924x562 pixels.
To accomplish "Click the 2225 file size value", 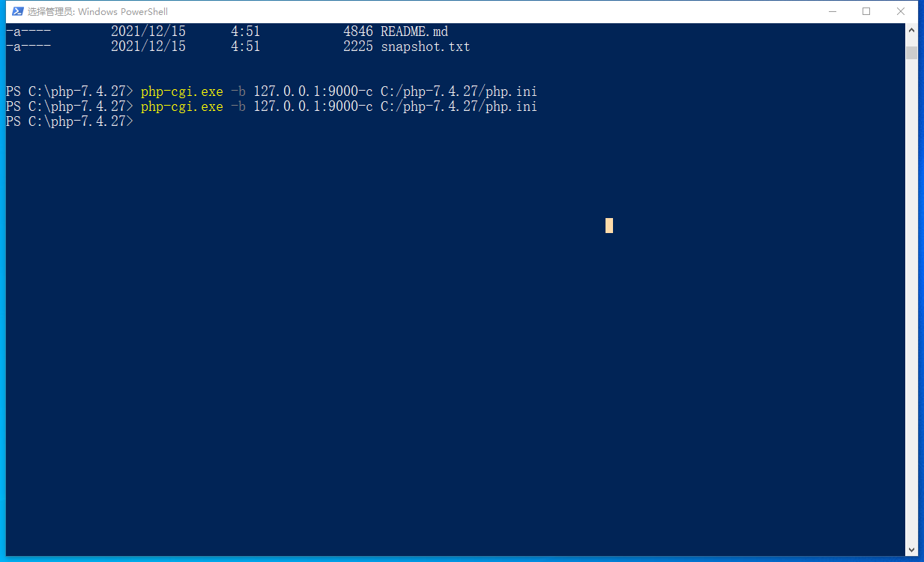I will [x=358, y=46].
